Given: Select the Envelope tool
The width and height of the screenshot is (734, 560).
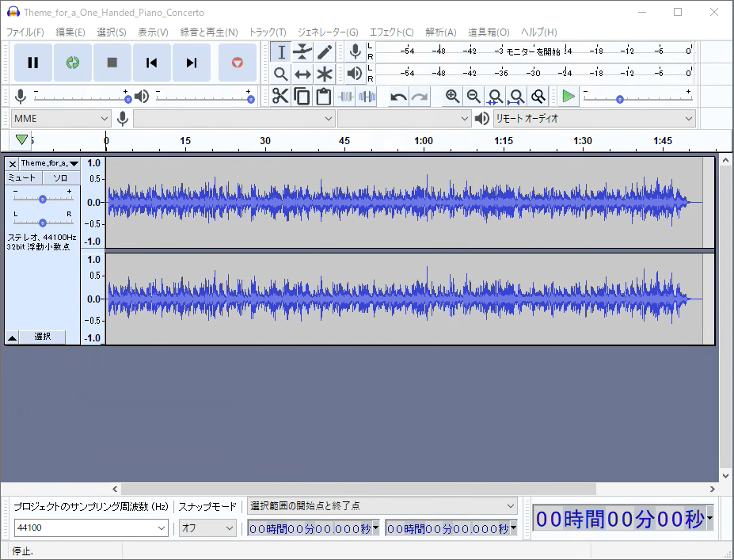Looking at the screenshot, I should coord(302,52).
